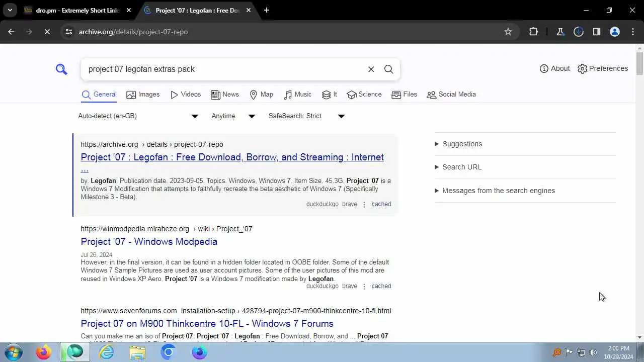Expand the Search URL section

click(x=458, y=167)
